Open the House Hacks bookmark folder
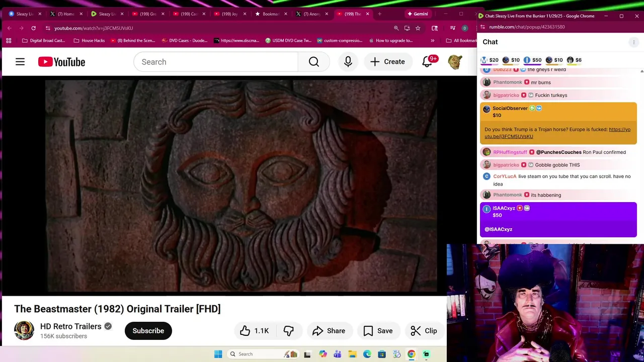This screenshot has height=362, width=644. 89,40
